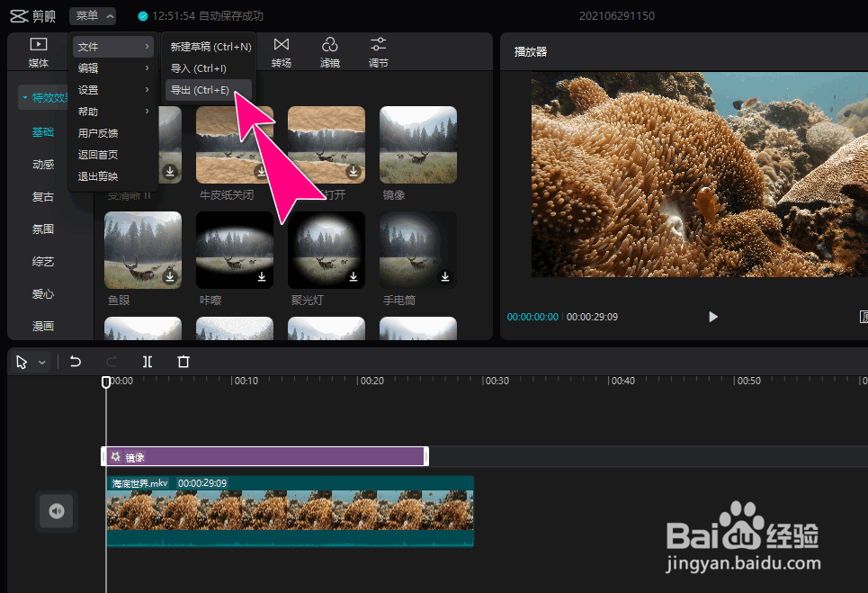Select 导出 (Ctrl+E)

click(x=209, y=90)
